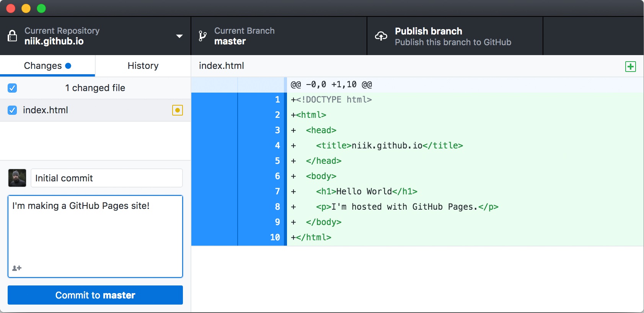Click the Commit to master button
This screenshot has width=644, height=313.
pyautogui.click(x=95, y=295)
